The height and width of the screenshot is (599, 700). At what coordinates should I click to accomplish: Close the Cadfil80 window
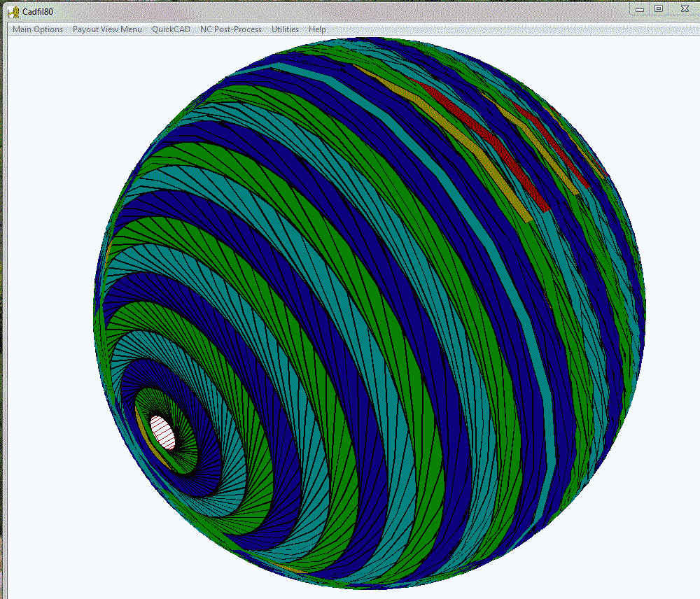(685, 9)
